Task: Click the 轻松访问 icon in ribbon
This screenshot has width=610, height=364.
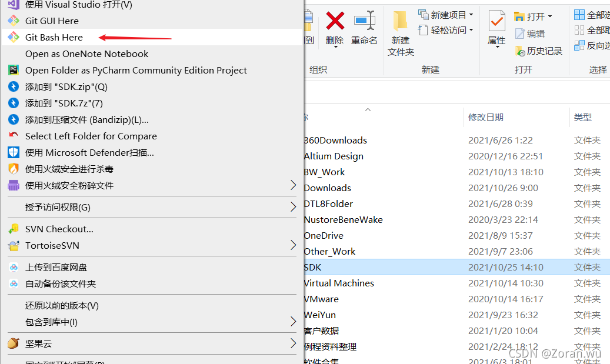Action: [424, 30]
